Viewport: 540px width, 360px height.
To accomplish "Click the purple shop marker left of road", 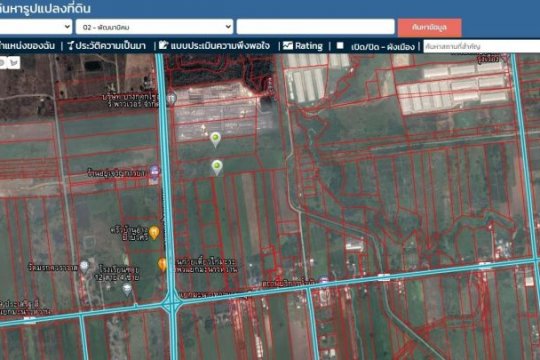I will pyautogui.click(x=154, y=171).
